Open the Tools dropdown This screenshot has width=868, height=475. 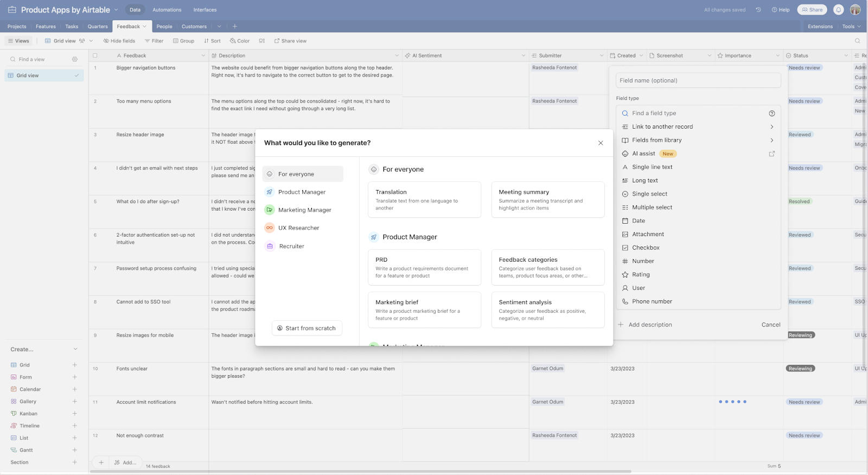(851, 27)
